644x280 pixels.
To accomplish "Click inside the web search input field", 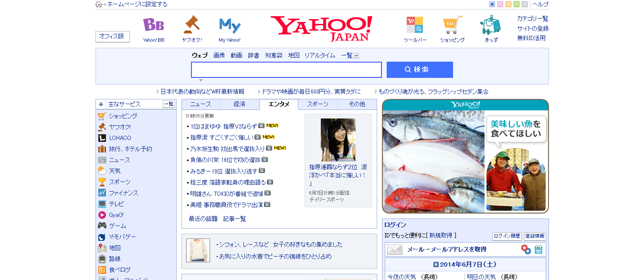I will click(x=286, y=70).
